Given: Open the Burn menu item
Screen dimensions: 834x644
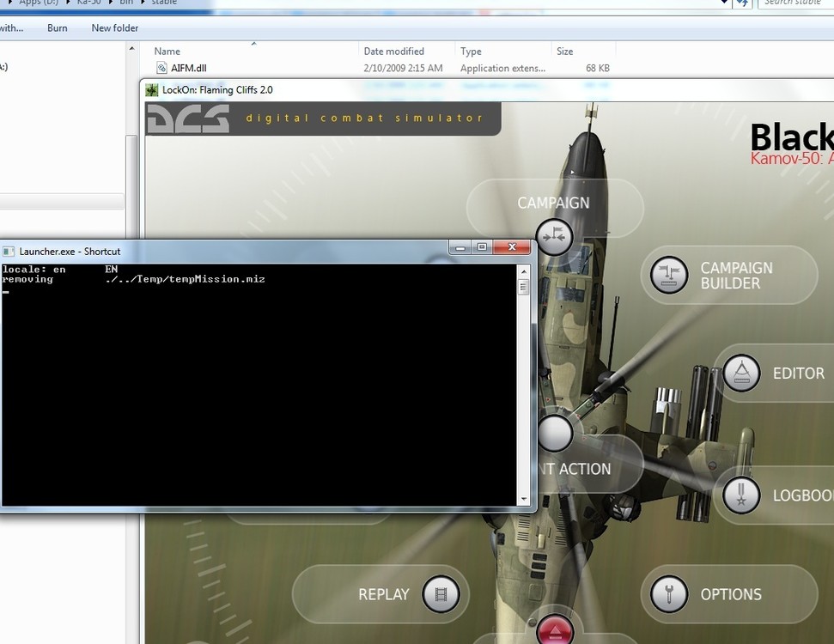Looking at the screenshot, I should 57,27.
